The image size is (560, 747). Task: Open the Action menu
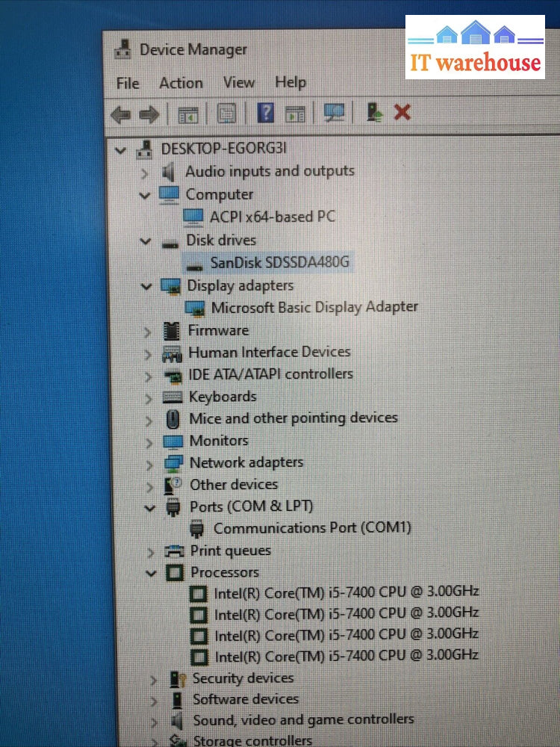coord(181,83)
